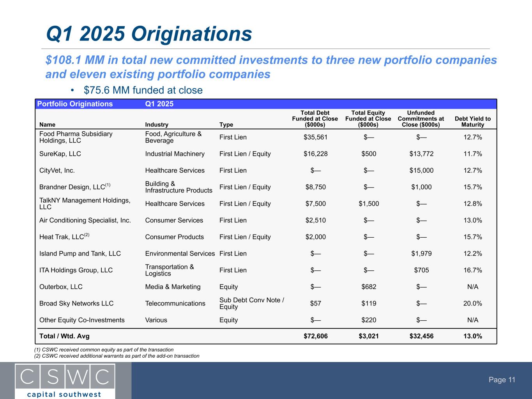Click footnote (2) about additional warrants
The height and width of the screenshot is (399, 532).
[x=117, y=356]
